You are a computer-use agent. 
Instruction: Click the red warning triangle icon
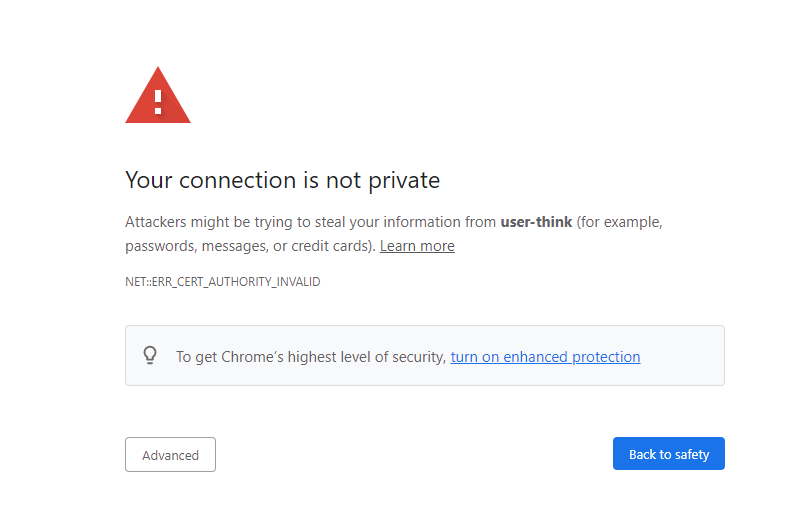157,96
